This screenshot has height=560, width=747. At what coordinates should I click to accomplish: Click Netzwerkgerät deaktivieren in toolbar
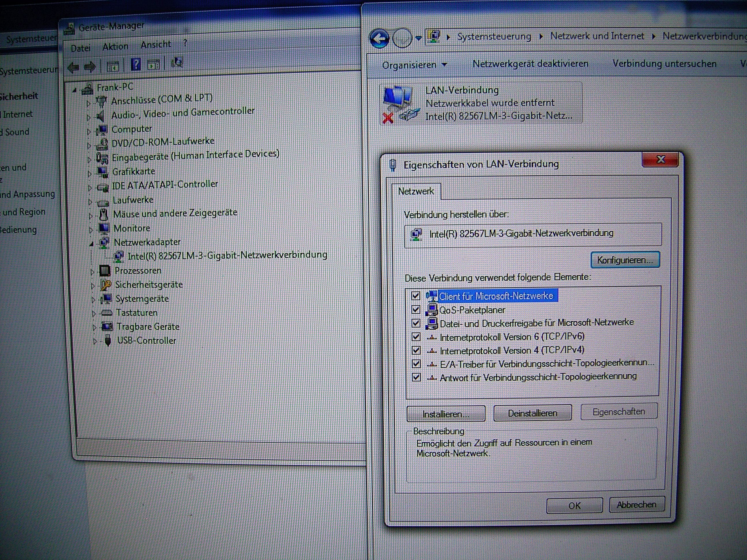click(530, 64)
